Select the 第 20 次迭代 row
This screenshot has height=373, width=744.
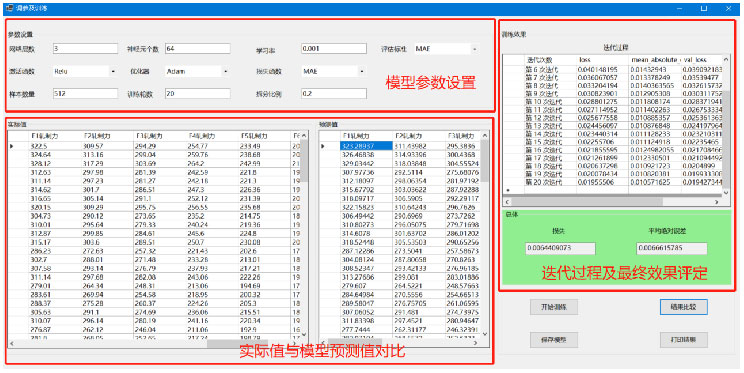pyautogui.click(x=613, y=182)
